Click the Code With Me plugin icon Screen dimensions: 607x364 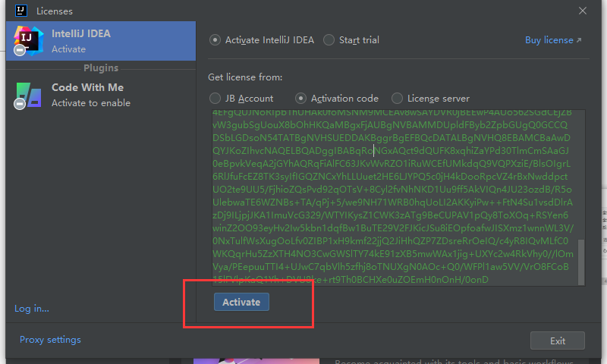point(28,95)
